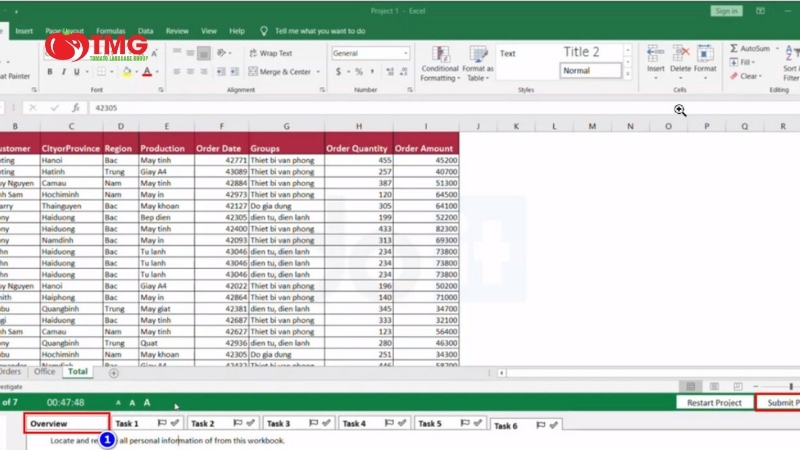Apply Accounting dollar format
800x450 pixels.
click(x=338, y=72)
